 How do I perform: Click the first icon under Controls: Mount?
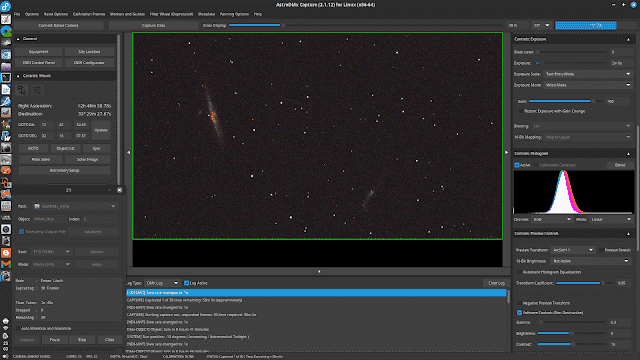tap(22, 90)
